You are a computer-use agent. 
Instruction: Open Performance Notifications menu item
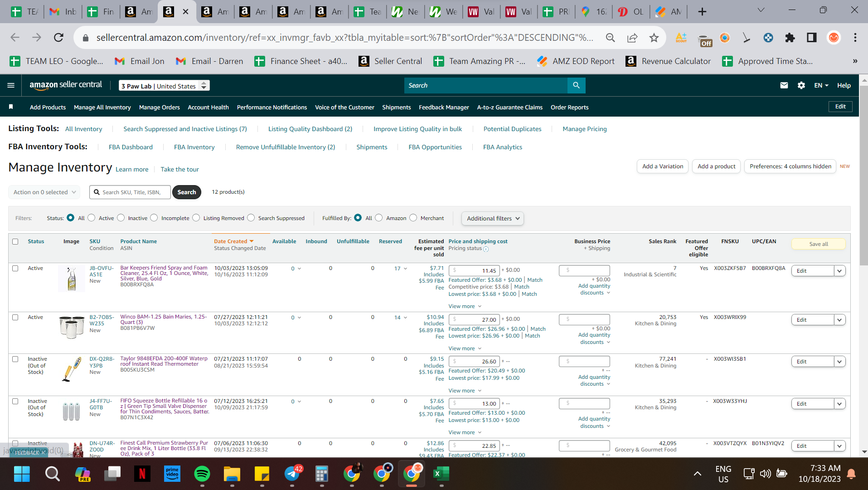tap(272, 107)
